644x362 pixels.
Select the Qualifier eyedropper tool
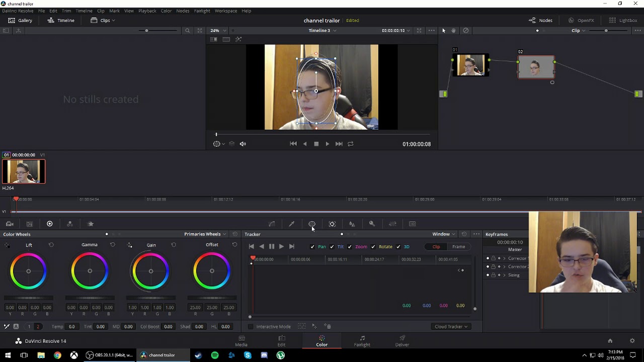291,224
